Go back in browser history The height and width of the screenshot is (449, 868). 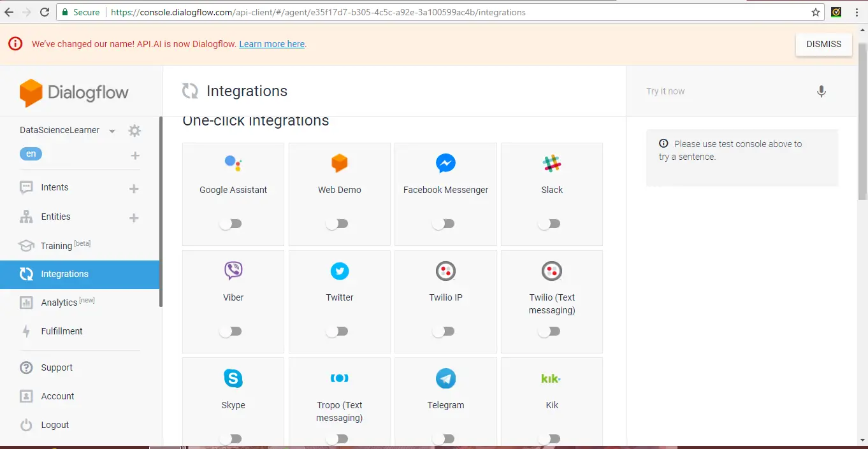coord(9,12)
